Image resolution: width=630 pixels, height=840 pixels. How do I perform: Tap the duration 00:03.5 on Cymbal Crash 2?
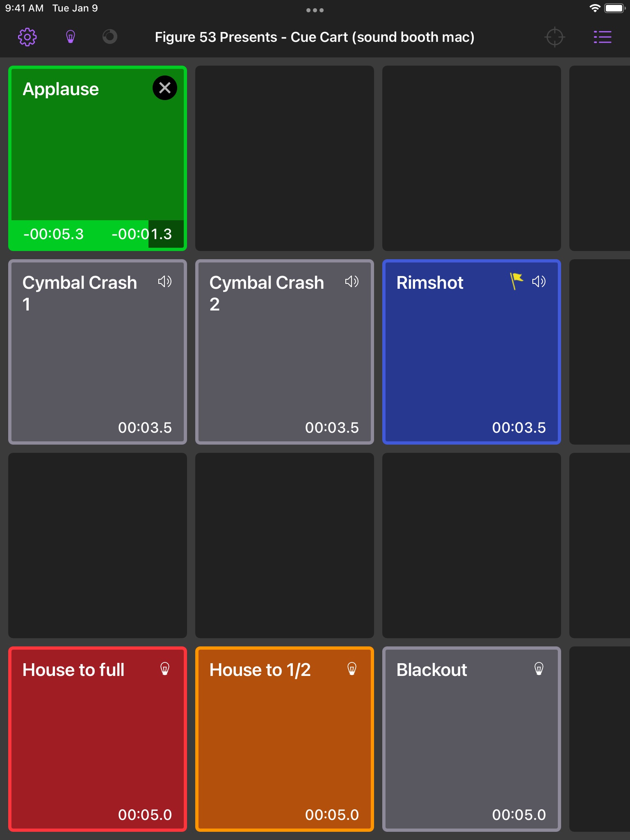point(332,427)
